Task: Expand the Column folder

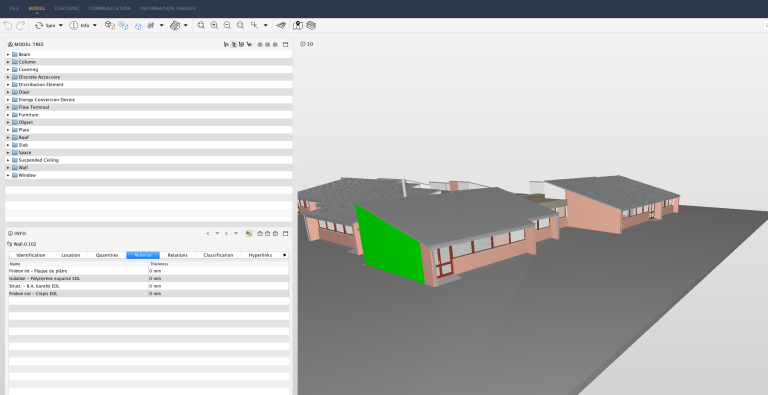Action: (x=8, y=62)
